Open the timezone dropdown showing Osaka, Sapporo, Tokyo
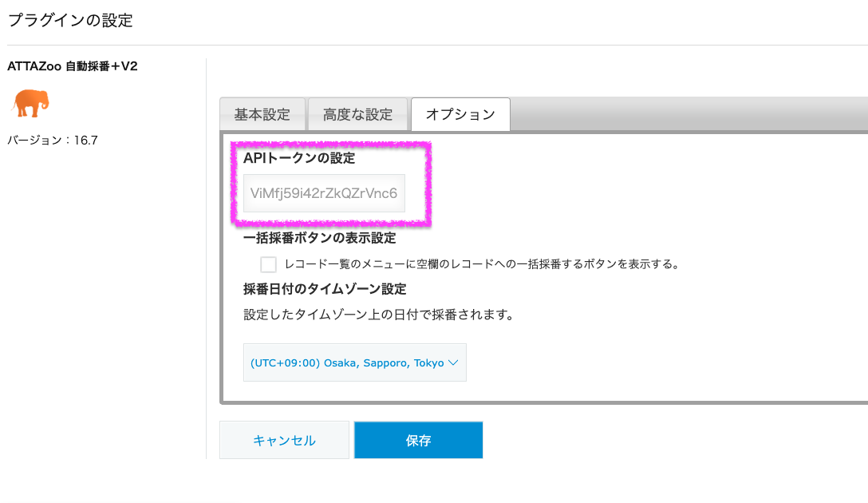 [354, 362]
